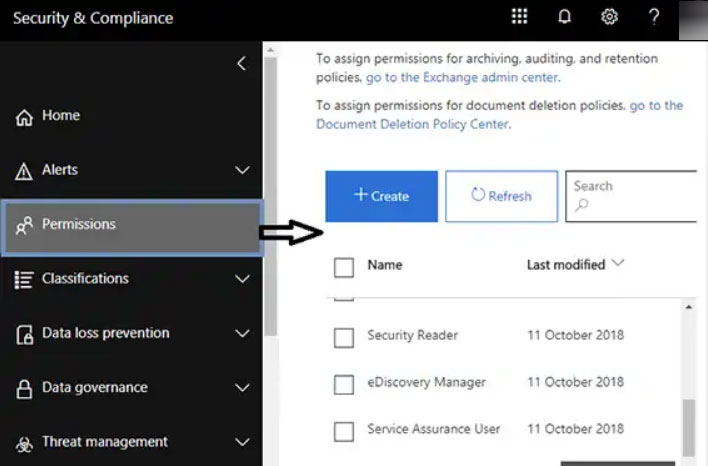Click the Home house icon
This screenshot has height=466, width=708.
[24, 117]
